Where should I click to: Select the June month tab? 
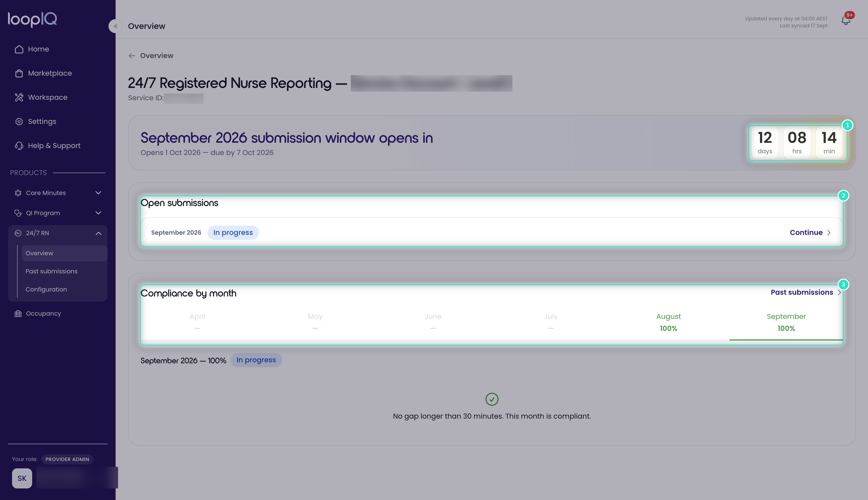tap(433, 322)
